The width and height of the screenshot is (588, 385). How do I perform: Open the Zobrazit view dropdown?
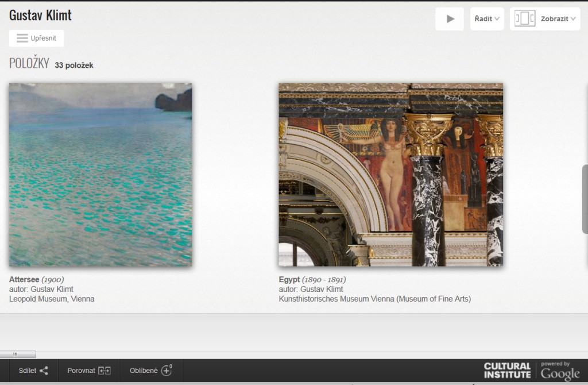(x=545, y=19)
